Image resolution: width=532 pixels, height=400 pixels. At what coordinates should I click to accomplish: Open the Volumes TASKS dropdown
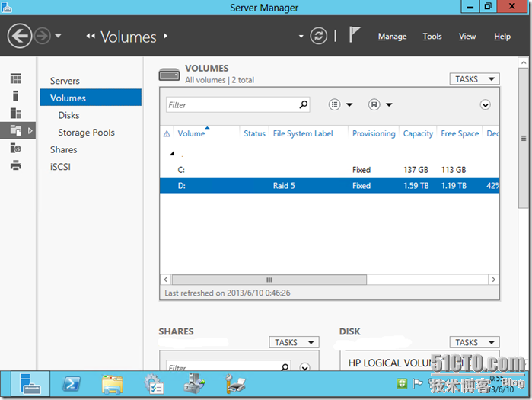(474, 79)
